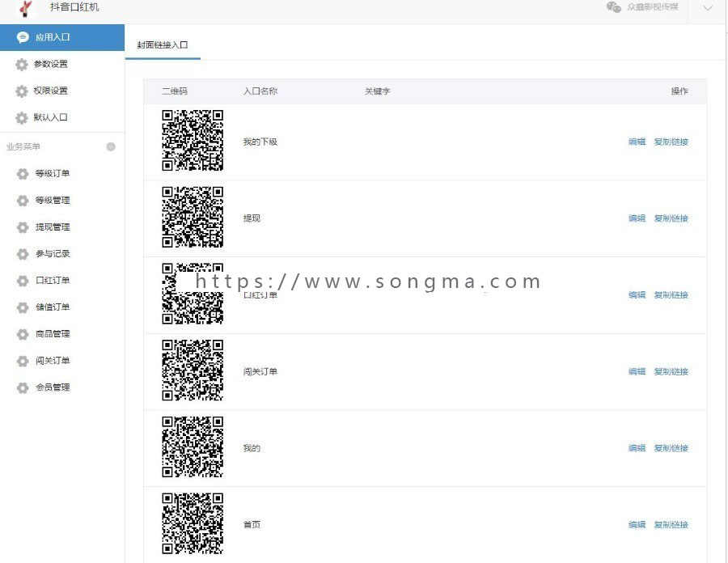Click 复制链接 in the 我的 row
The image size is (728, 563).
[671, 448]
